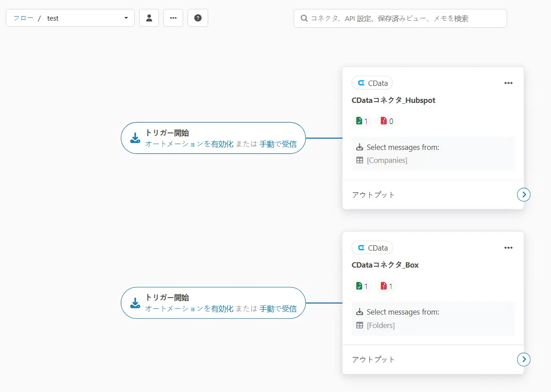Click the table icon beside [Folders]
Viewport: 551px width, 392px height.
point(359,325)
